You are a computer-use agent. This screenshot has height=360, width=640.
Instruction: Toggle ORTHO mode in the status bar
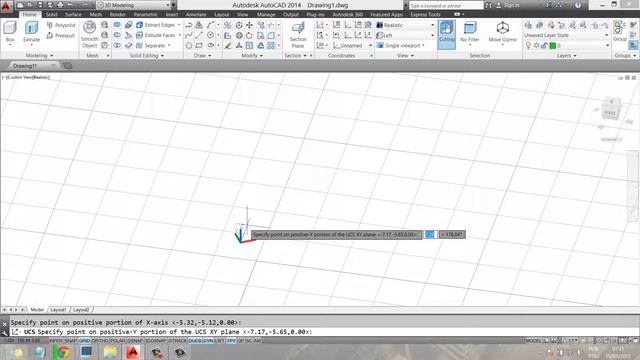[x=100, y=341]
